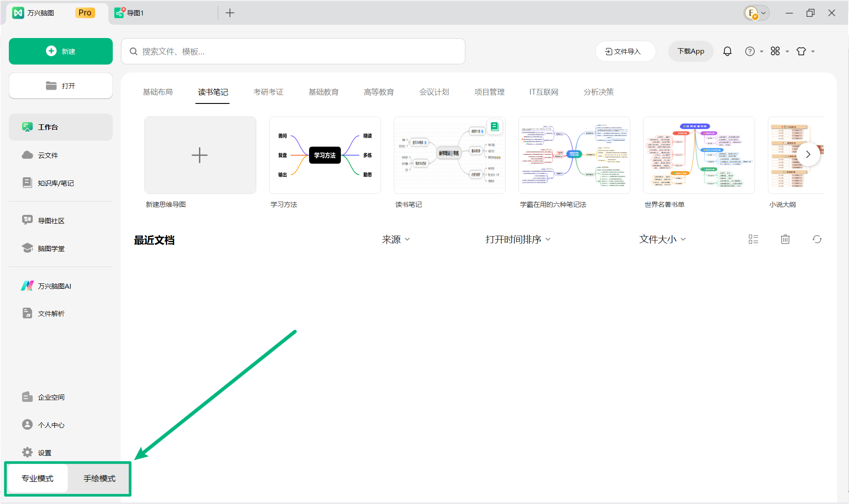
Task: Expand the 打开时间排序 dropdown
Action: (x=518, y=239)
